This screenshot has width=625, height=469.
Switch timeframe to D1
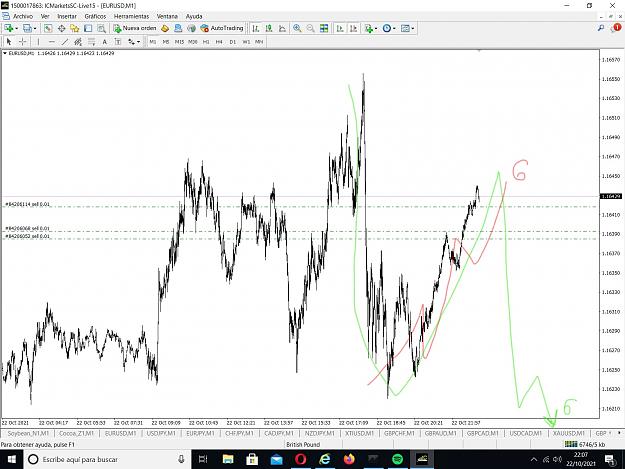233,42
